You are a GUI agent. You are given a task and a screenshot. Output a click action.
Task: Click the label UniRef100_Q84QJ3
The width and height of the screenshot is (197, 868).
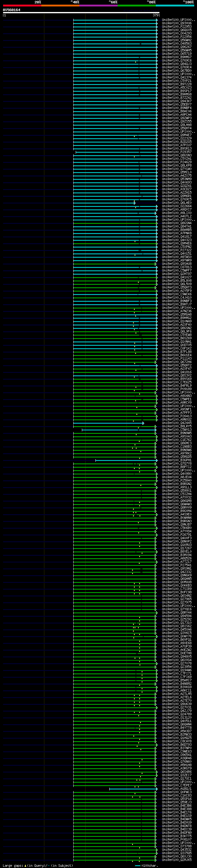(176, 64)
